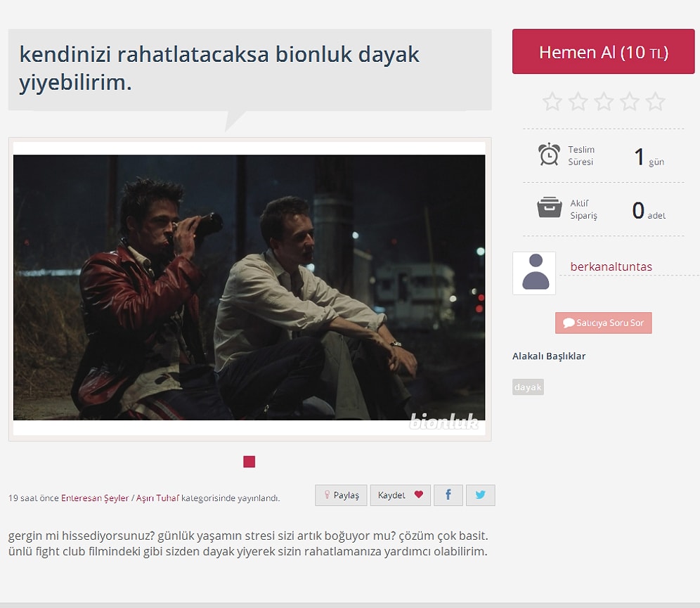Screen dimensions: 700x608
Task: Open the Aşırı Tuhaf category link
Action: (x=157, y=498)
